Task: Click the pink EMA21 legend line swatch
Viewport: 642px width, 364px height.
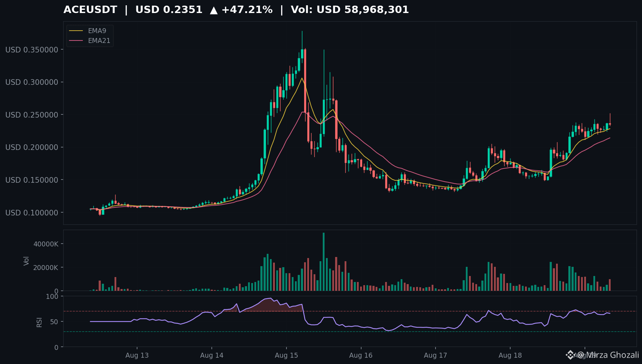Action: tap(76, 41)
